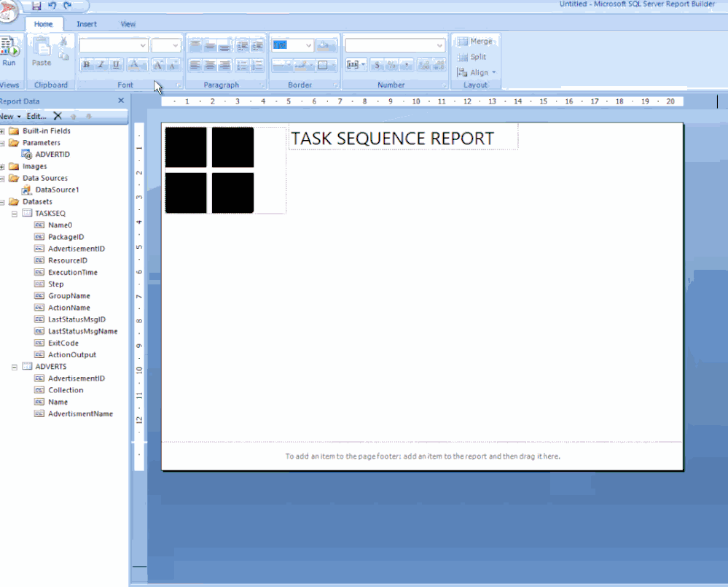This screenshot has height=587, width=728.
Task: Click Merge in the Layout group
Action: click(475, 42)
